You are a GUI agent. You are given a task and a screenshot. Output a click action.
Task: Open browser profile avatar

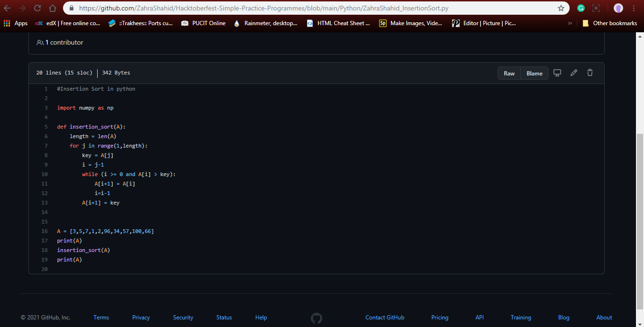pos(618,8)
